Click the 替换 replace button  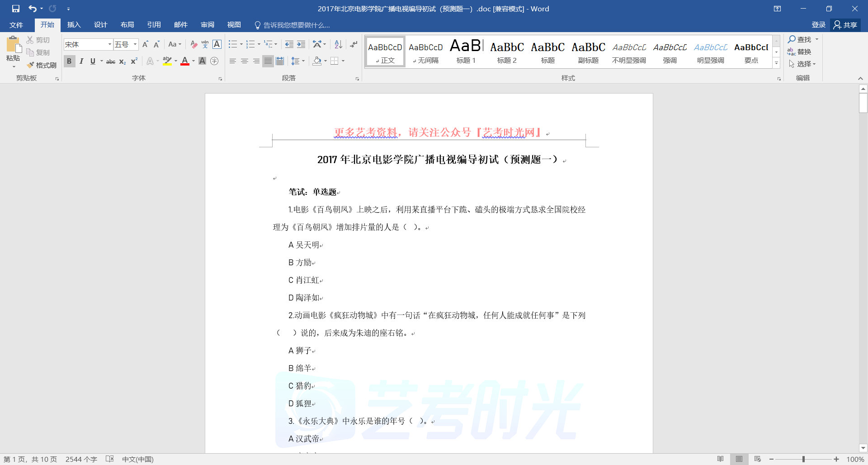pos(800,52)
